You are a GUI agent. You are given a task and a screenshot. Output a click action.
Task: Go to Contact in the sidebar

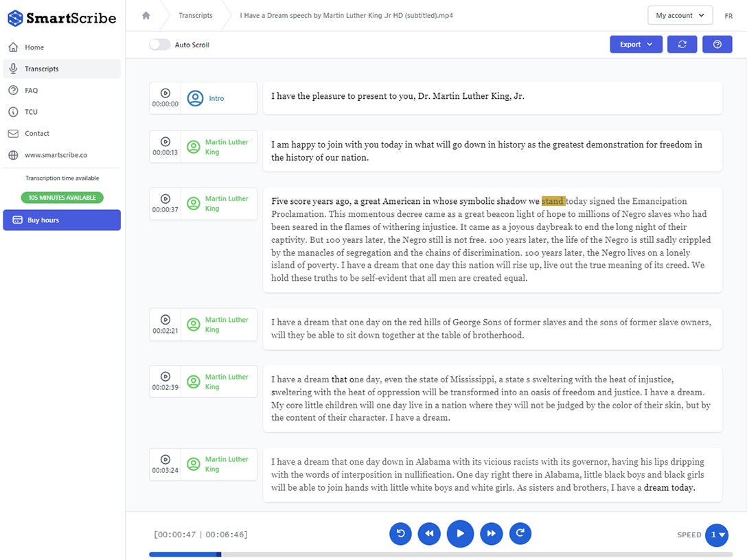[37, 133]
